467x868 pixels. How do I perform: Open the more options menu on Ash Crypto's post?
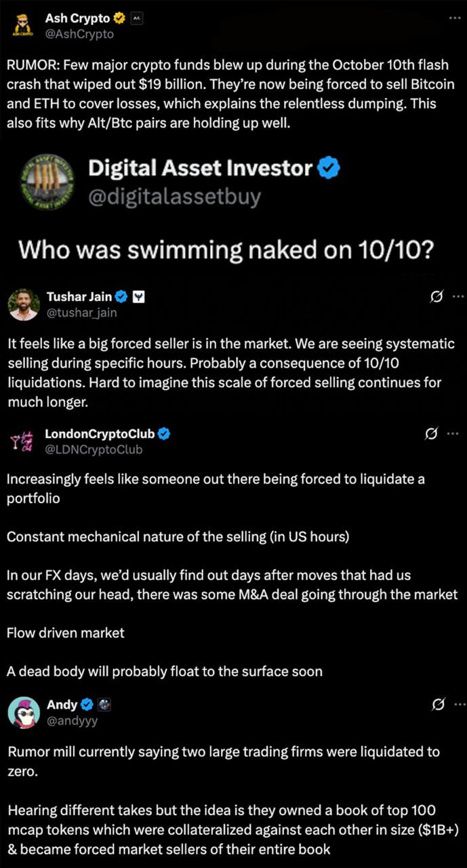454,18
